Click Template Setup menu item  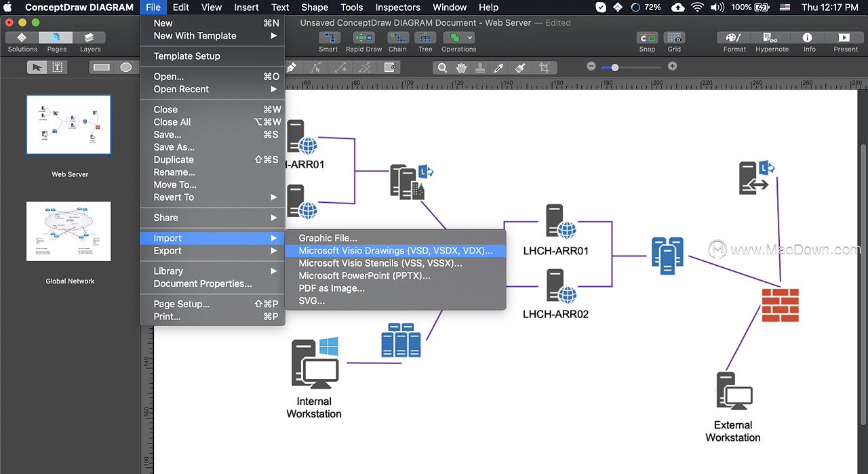point(212,56)
